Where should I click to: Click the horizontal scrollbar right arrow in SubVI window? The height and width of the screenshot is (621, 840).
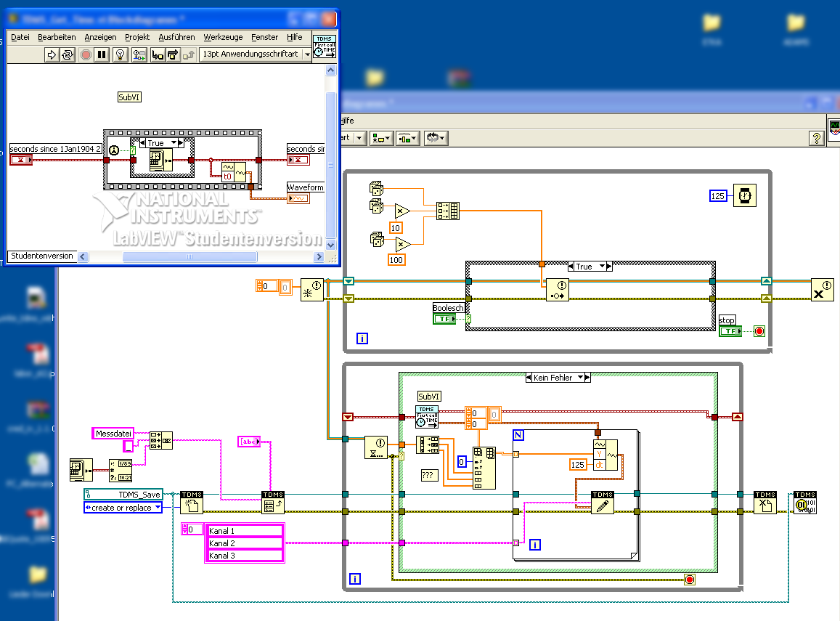319,256
